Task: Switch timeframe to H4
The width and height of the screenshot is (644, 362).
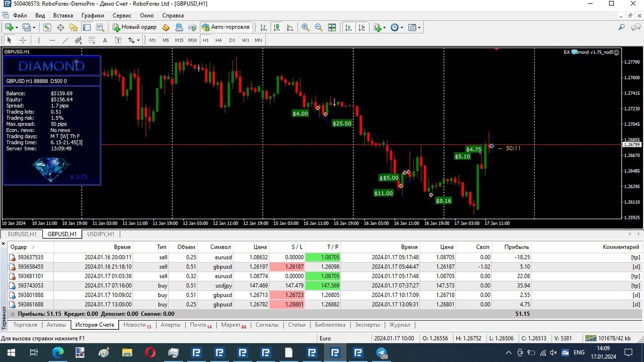Action: 219,40
